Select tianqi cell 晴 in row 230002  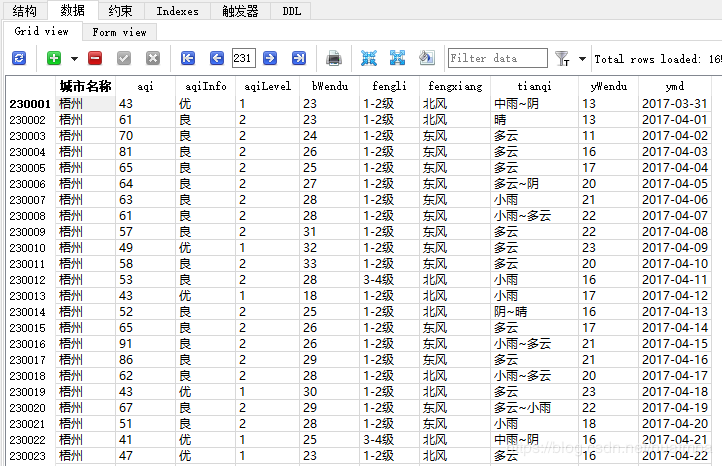[x=535, y=120]
